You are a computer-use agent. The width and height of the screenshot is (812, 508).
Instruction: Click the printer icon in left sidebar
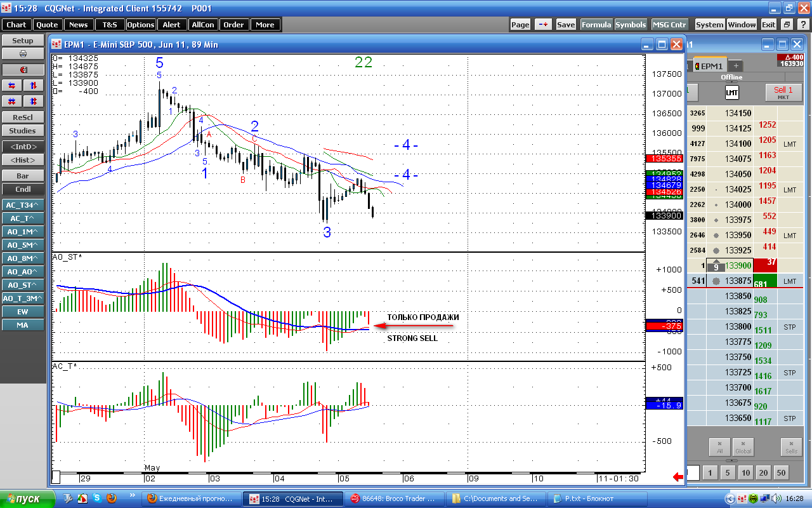(23, 54)
